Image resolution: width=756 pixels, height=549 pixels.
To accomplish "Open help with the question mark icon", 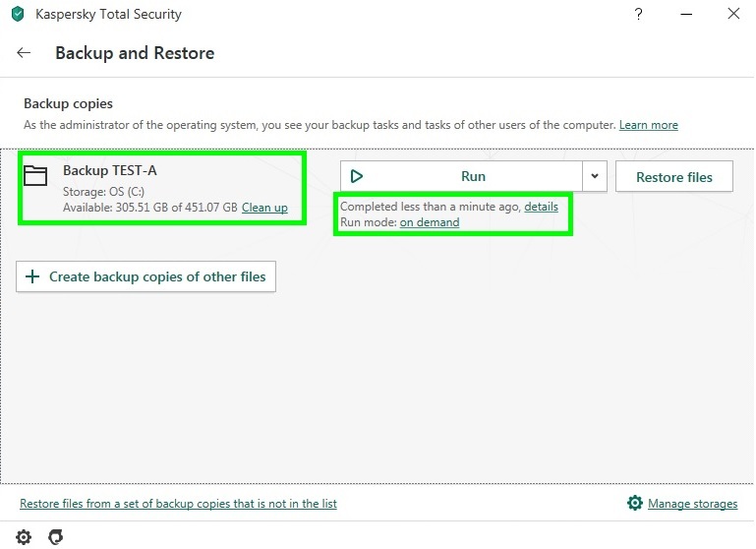I will [x=640, y=15].
